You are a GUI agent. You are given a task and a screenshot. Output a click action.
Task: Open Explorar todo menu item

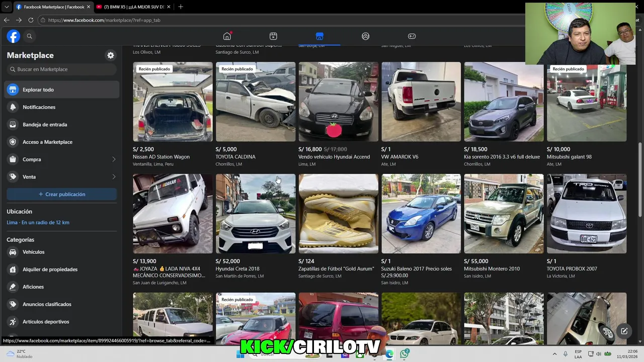click(62, 89)
